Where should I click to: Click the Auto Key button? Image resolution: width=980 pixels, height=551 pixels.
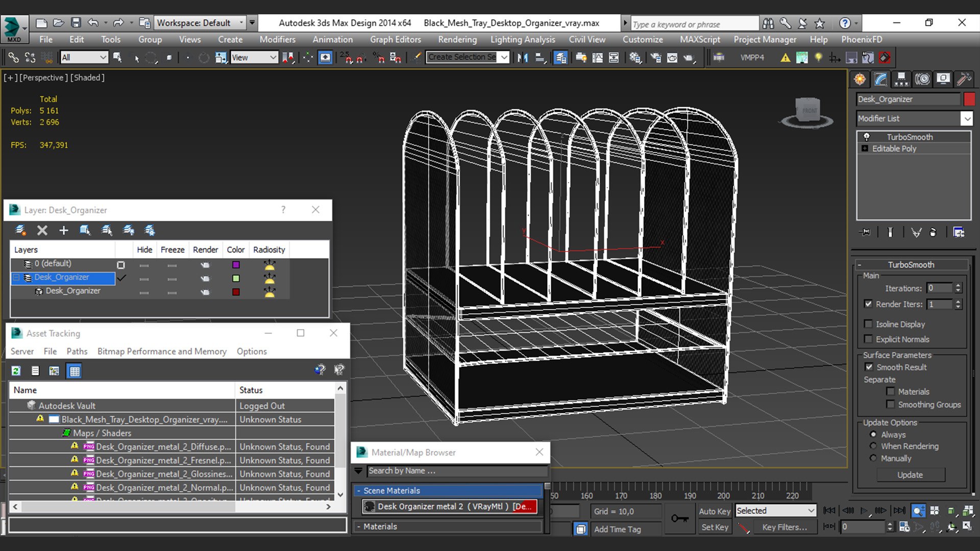pos(715,511)
